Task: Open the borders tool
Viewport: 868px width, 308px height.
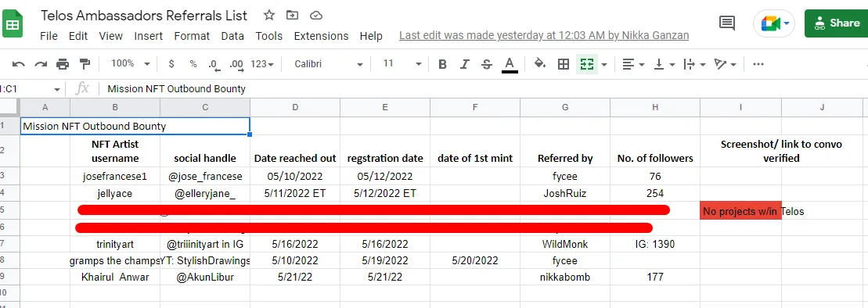Action: 563,64
